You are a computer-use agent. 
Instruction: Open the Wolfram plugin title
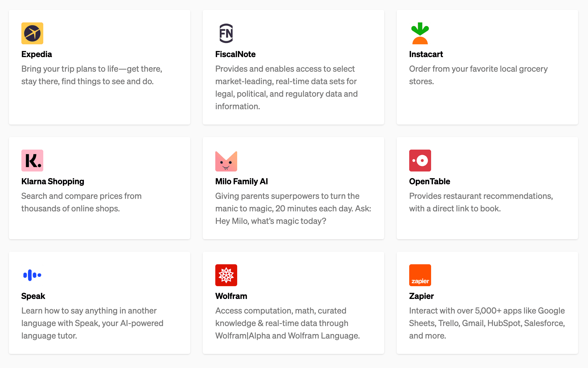(x=231, y=296)
